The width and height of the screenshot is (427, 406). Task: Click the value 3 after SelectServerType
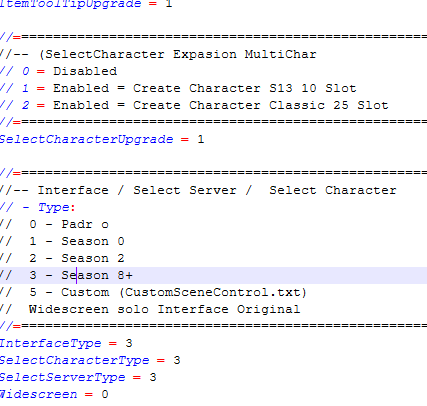pyautogui.click(x=153, y=377)
